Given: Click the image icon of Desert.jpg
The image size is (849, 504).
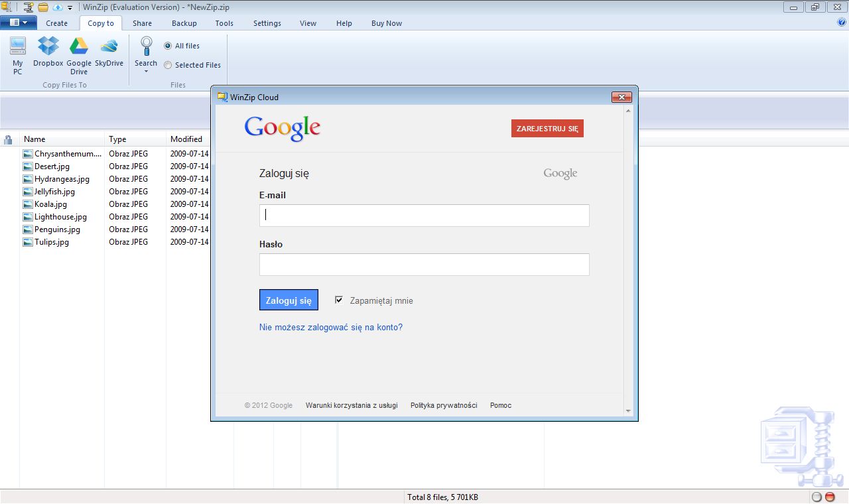Looking at the screenshot, I should pos(27,166).
